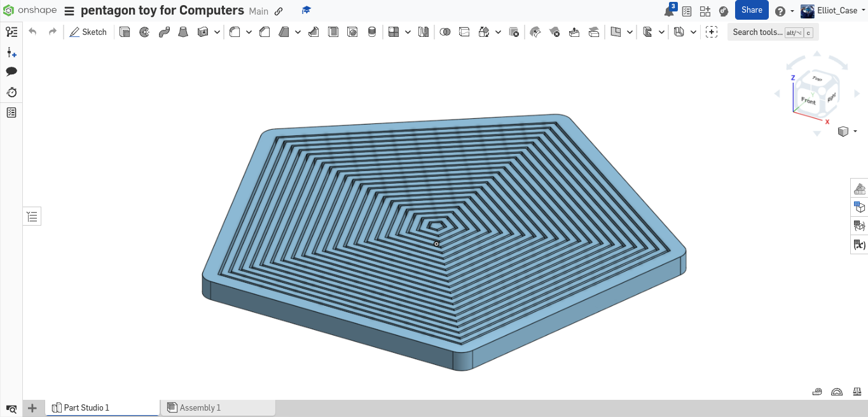Viewport: 868px width, 417px height.
Task: Expand the Draft tool dropdown arrow
Action: coord(298,32)
